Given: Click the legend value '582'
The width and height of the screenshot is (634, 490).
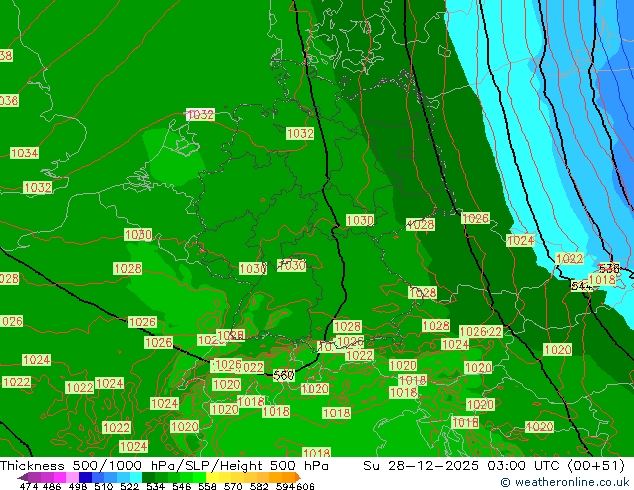Looking at the screenshot, I should click(259, 486).
